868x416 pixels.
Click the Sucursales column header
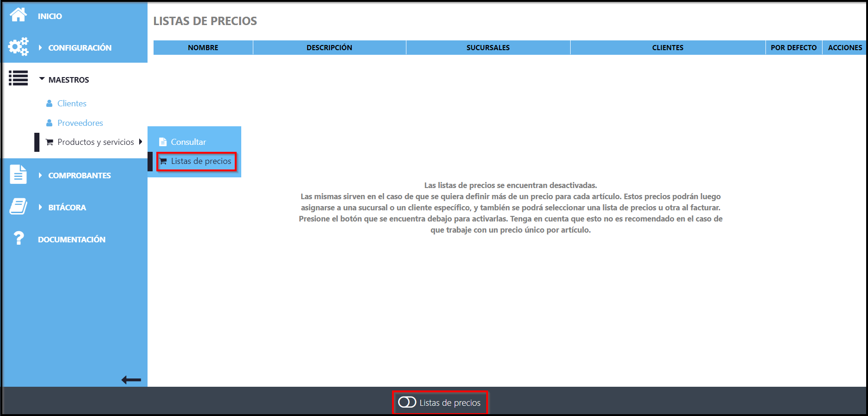click(x=488, y=47)
